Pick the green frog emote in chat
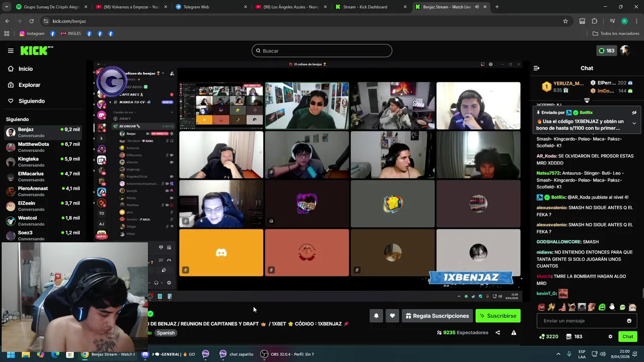The height and width of the screenshot is (362, 644). [x=602, y=307]
